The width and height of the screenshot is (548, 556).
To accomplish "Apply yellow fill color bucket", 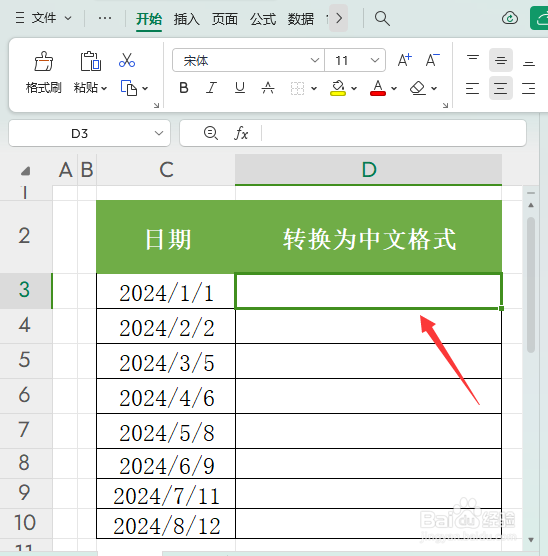I will pos(338,88).
